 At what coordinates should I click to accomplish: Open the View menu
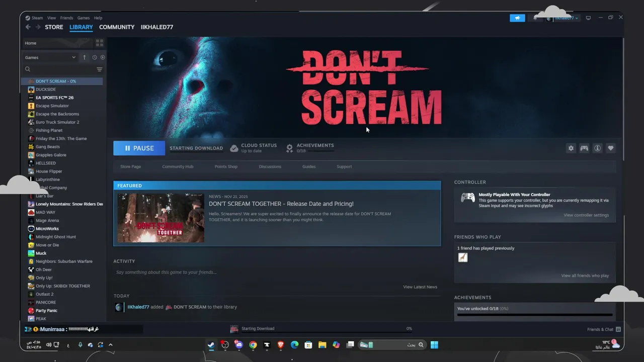(51, 18)
